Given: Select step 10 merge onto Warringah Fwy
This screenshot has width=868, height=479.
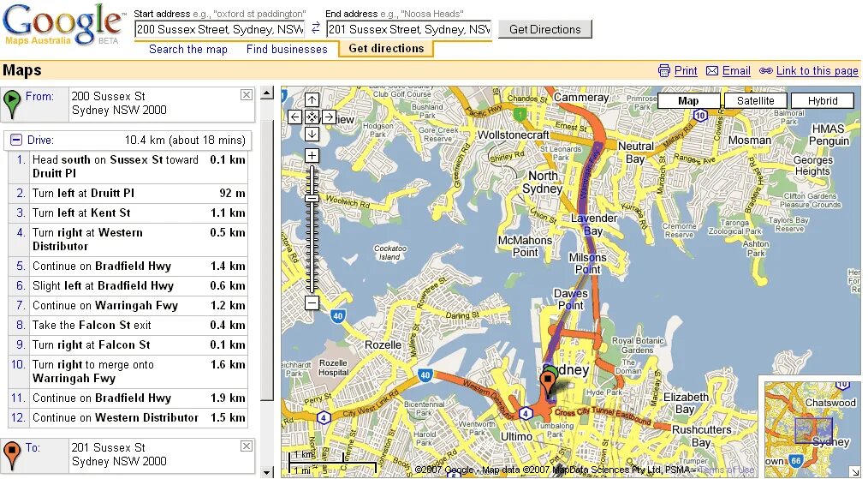Looking at the screenshot, I should (128, 371).
